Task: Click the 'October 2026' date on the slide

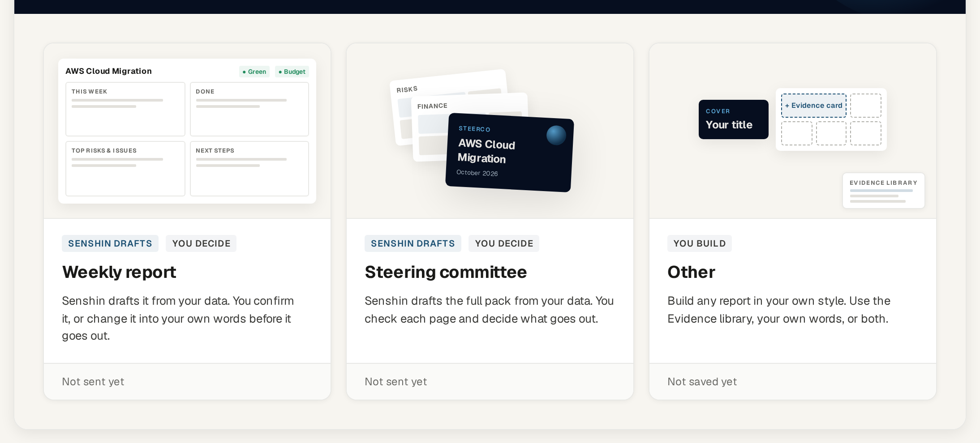Action: click(477, 173)
